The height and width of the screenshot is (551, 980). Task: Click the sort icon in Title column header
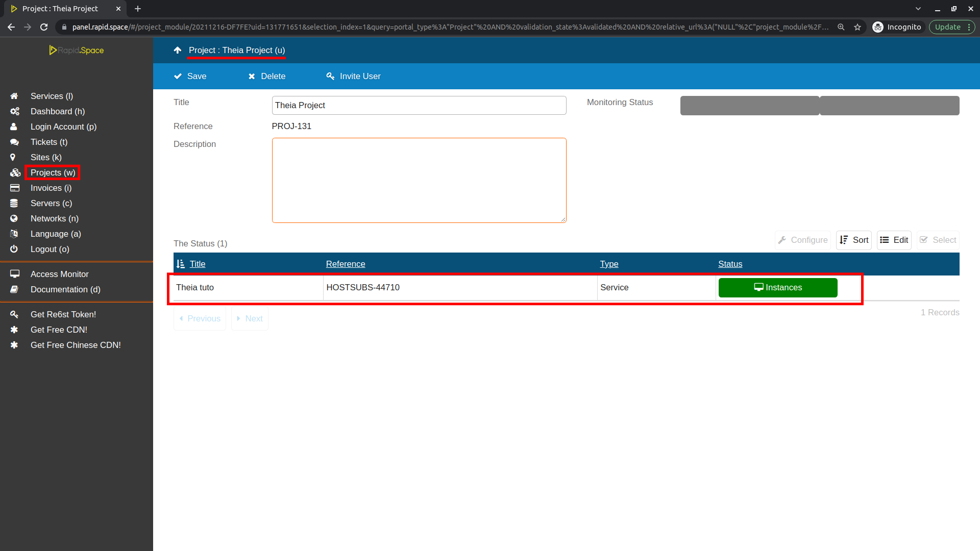pos(180,264)
